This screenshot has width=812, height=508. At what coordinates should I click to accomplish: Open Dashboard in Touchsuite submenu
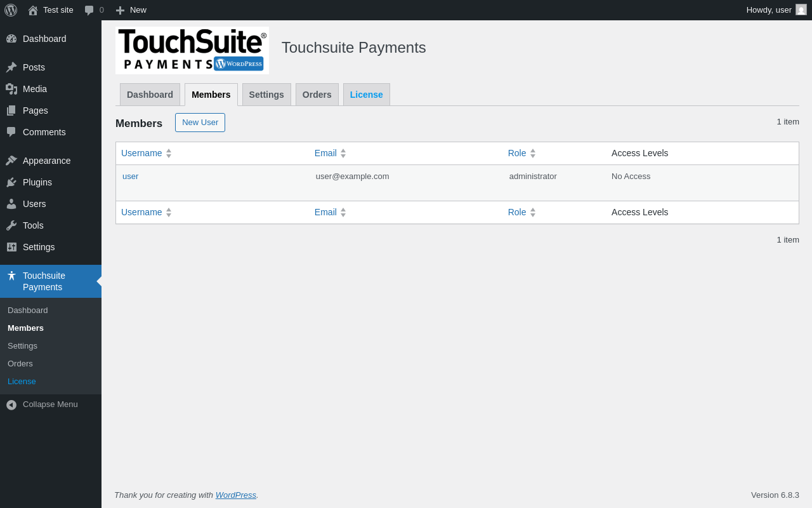pyautogui.click(x=28, y=311)
